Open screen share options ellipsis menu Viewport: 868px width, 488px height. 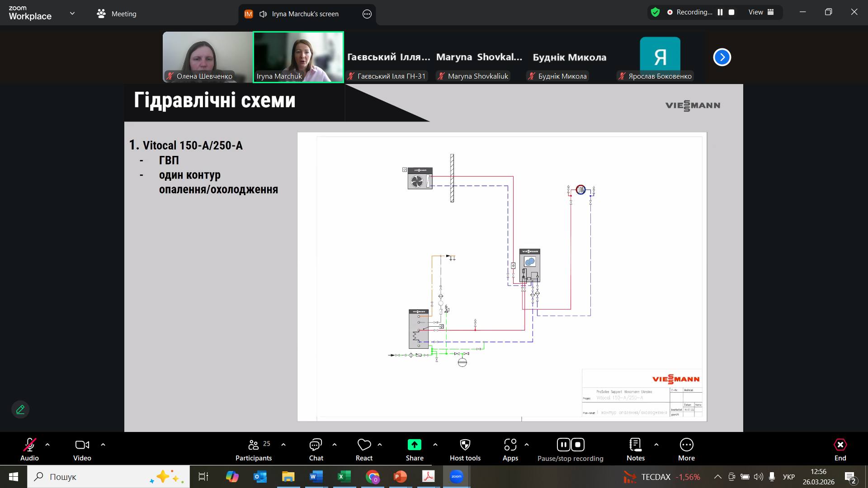click(367, 14)
